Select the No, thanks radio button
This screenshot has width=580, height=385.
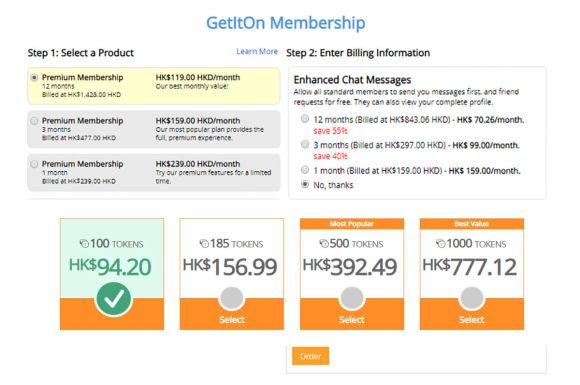[x=305, y=184]
